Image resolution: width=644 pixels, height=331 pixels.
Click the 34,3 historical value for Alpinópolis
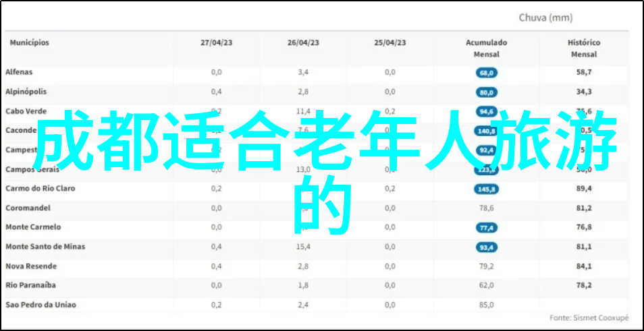(x=584, y=92)
